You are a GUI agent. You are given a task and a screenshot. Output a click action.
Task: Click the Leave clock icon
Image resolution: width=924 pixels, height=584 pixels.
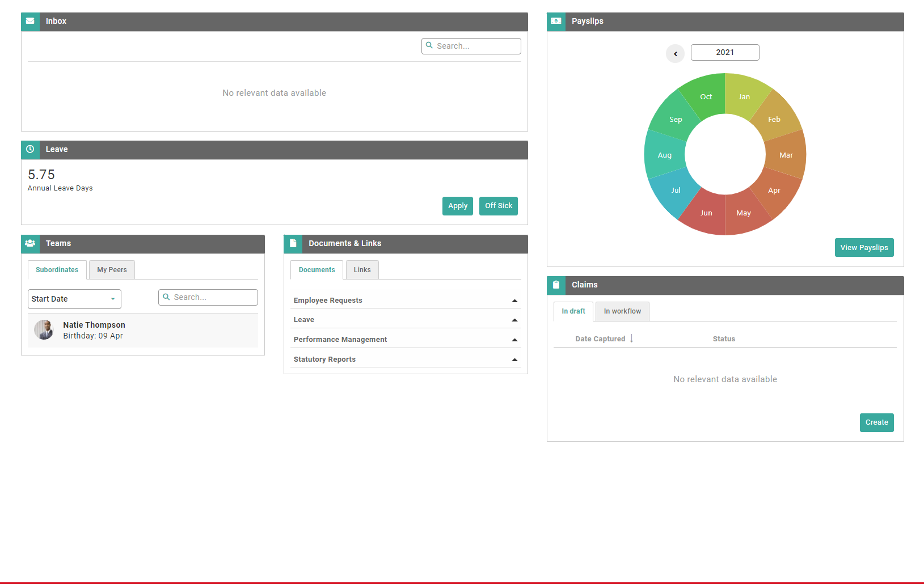(x=30, y=149)
